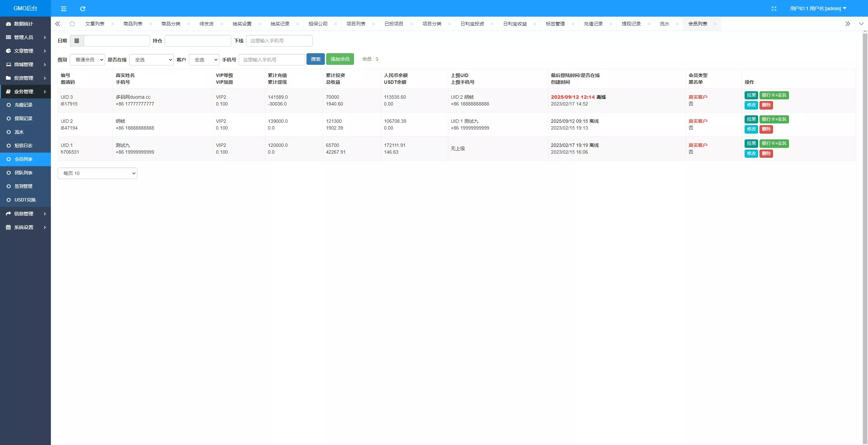The height and width of the screenshot is (445, 868).
Task: Expand 投资管理 sidebar menu
Action: (x=25, y=78)
